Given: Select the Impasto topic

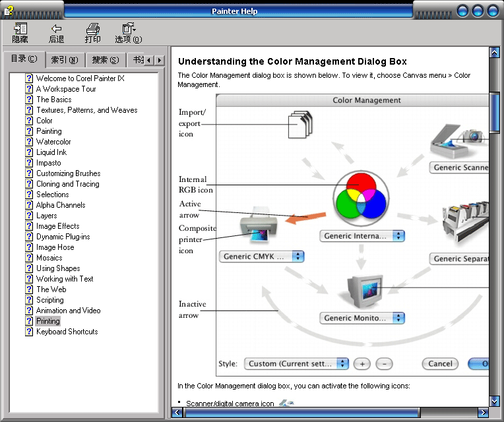Looking at the screenshot, I should click(49, 163).
